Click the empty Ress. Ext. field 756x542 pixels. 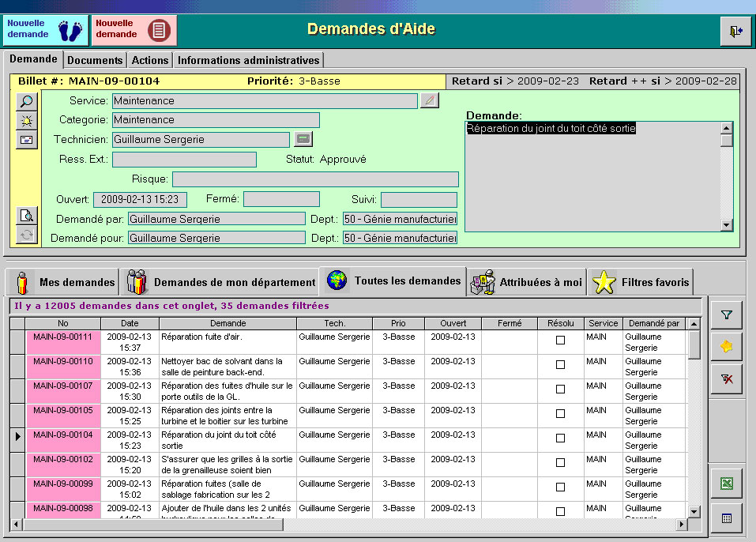[x=184, y=159]
